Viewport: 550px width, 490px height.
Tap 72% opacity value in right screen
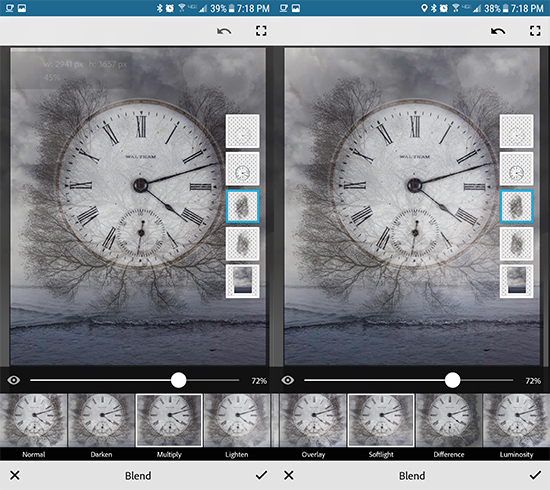pos(533,381)
